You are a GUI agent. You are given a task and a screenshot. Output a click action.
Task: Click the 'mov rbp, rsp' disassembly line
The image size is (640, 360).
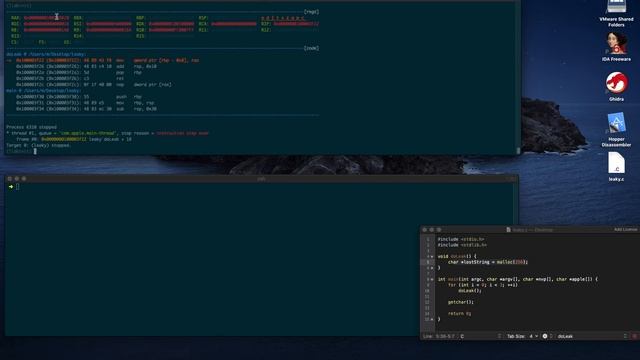pyautogui.click(x=85, y=103)
